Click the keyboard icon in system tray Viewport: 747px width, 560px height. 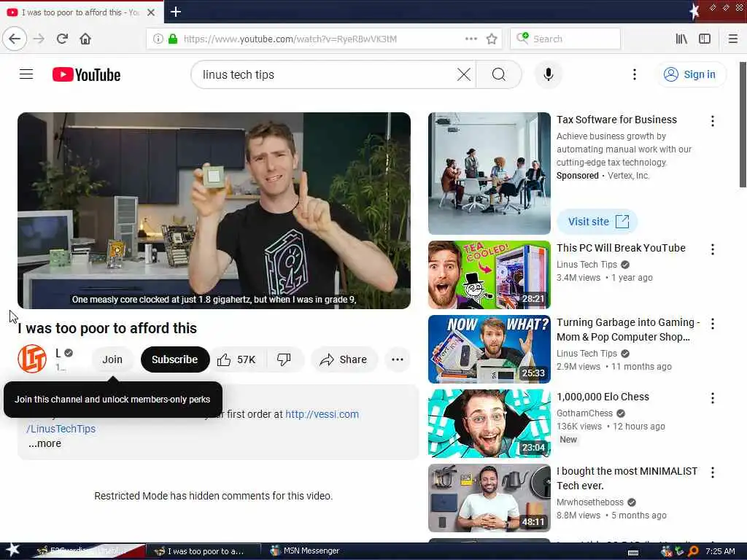633,553
